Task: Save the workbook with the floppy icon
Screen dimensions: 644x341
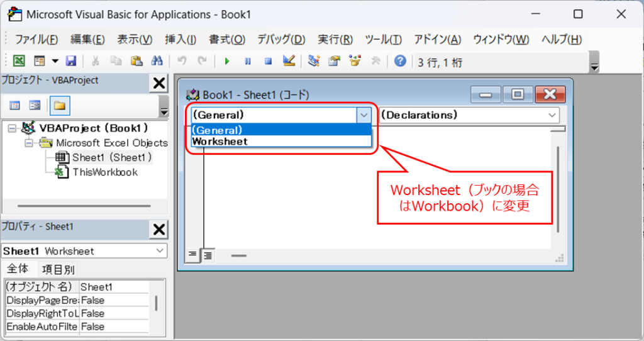Action: pyautogui.click(x=71, y=61)
